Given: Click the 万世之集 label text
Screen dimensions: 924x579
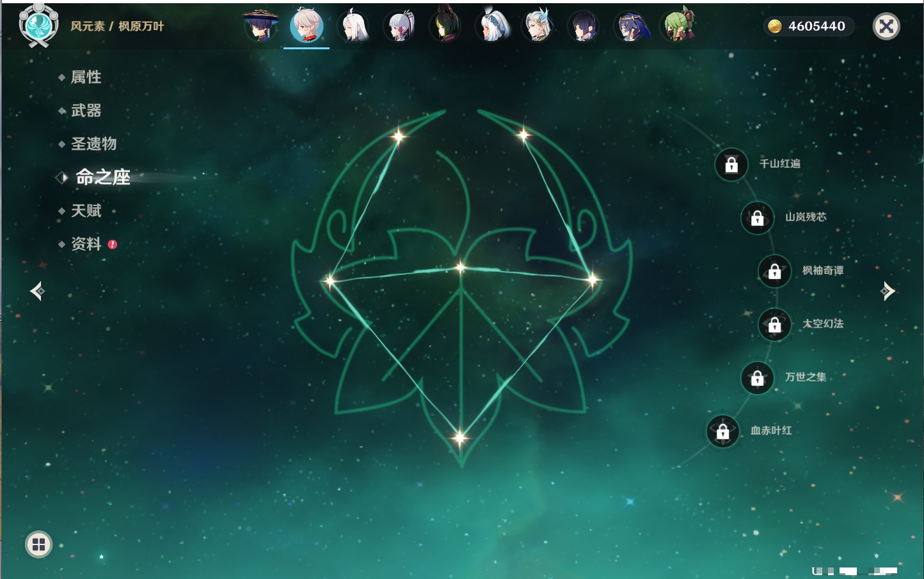Looking at the screenshot, I should (806, 377).
